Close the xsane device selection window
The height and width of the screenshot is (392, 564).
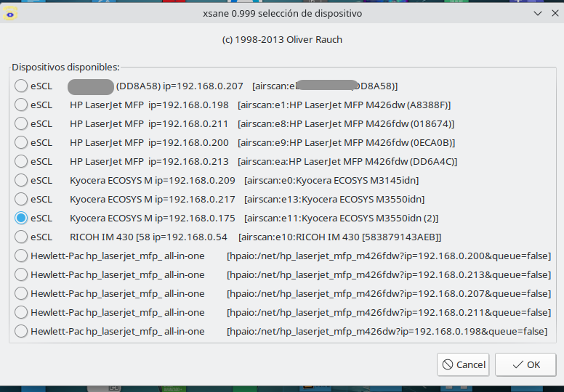[x=555, y=13]
